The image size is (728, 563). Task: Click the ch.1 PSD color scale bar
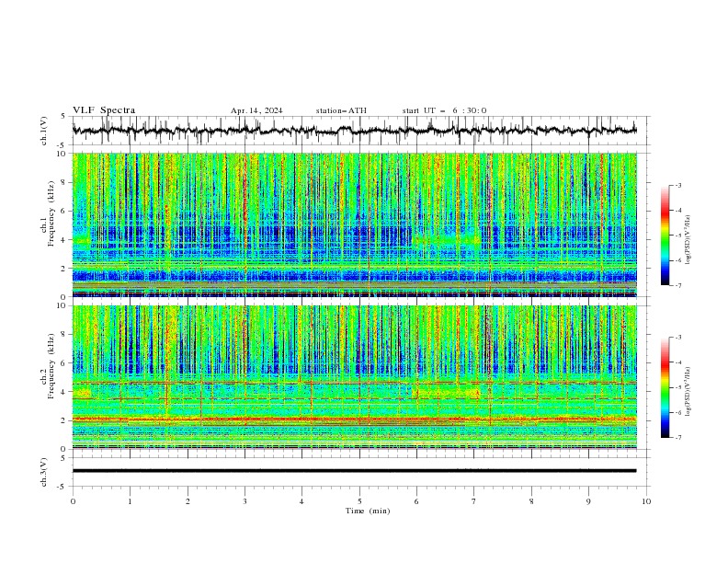pos(665,236)
